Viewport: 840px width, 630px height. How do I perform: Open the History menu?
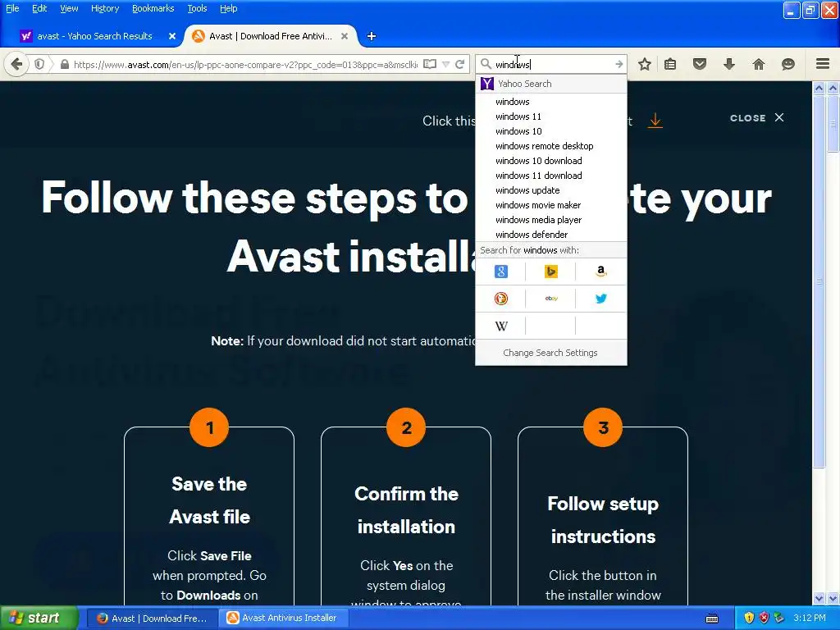point(105,8)
